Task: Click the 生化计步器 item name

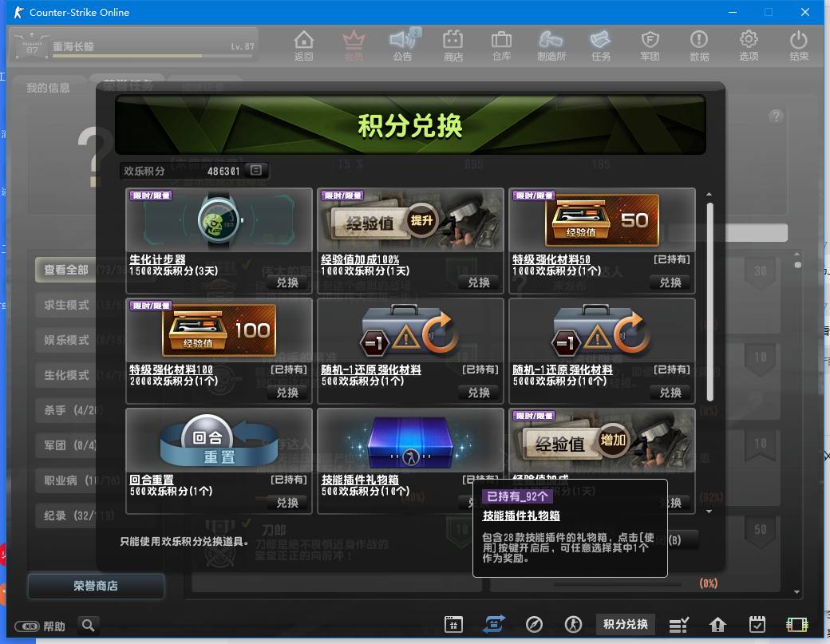Action: point(158,259)
